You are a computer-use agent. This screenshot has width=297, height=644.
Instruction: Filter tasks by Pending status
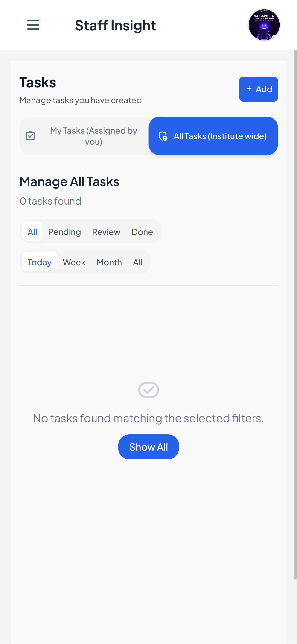click(x=64, y=231)
